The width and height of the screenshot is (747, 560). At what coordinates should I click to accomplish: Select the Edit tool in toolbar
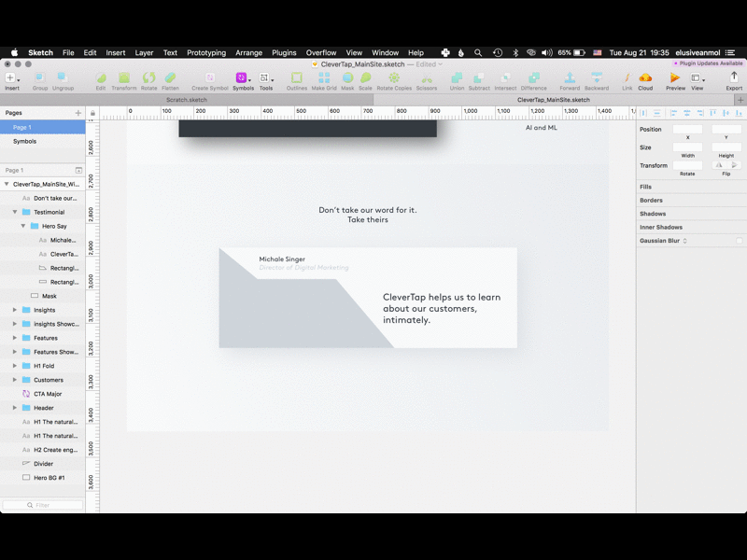coord(101,80)
